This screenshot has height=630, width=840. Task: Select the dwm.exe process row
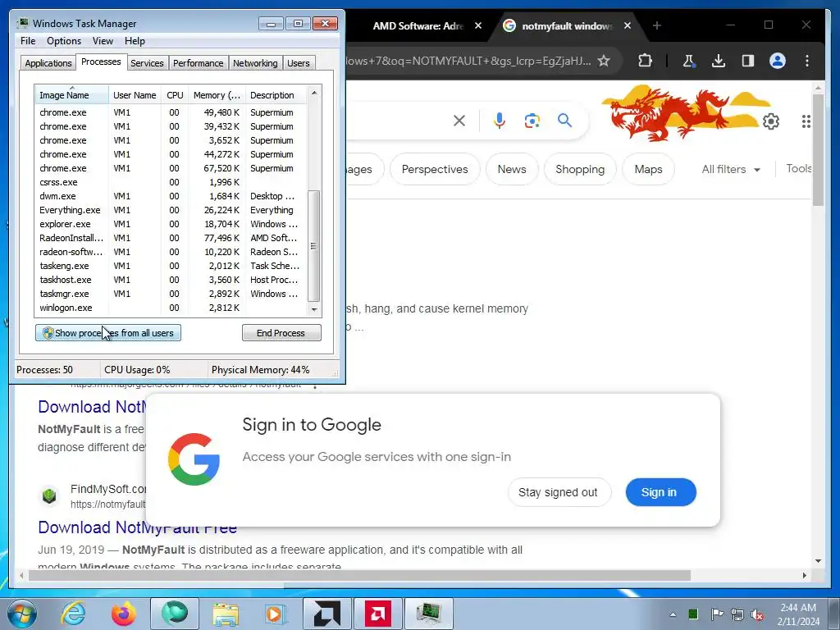[171, 196]
